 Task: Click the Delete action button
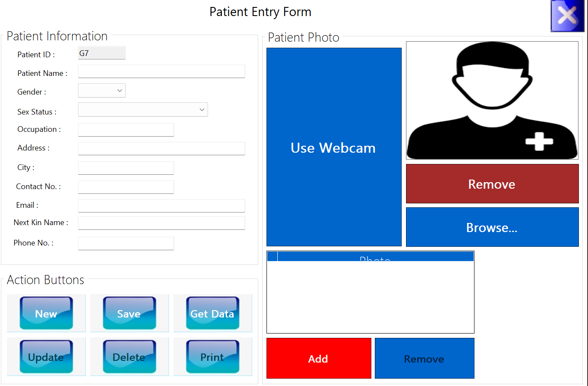[x=129, y=357]
